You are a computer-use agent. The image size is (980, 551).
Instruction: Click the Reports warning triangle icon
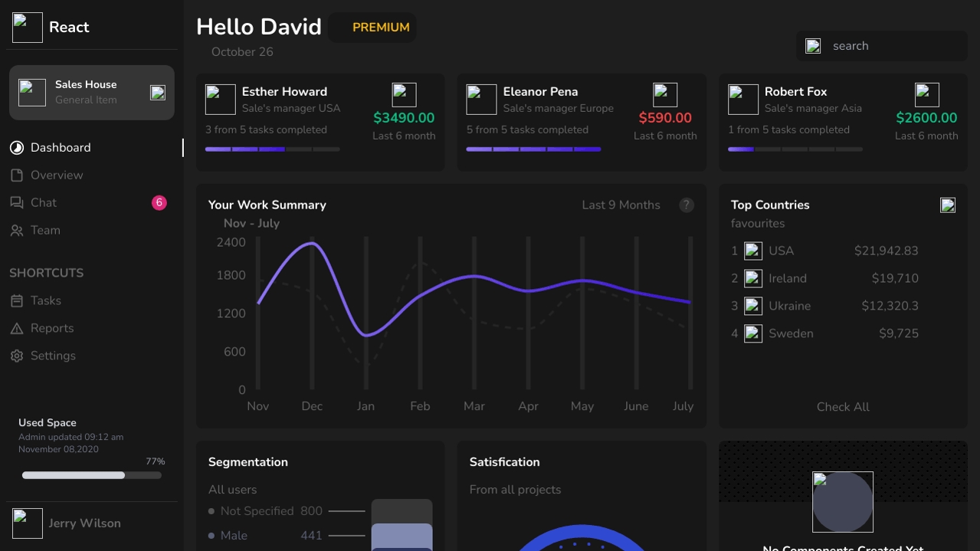pyautogui.click(x=17, y=329)
